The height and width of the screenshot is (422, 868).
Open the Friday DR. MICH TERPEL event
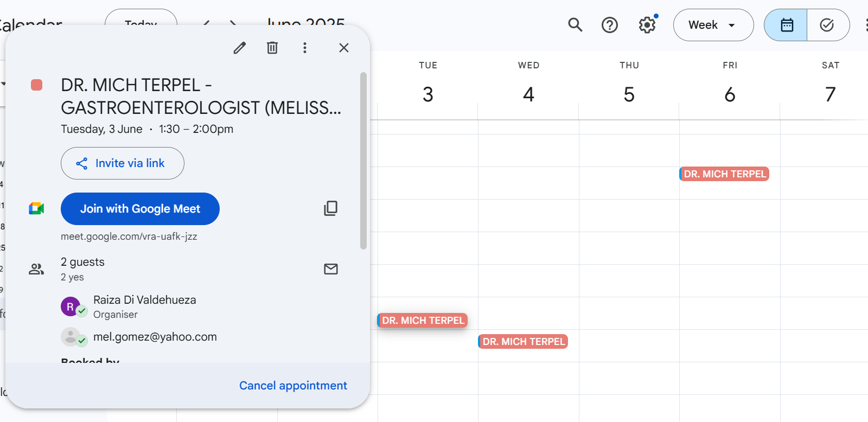pyautogui.click(x=725, y=174)
